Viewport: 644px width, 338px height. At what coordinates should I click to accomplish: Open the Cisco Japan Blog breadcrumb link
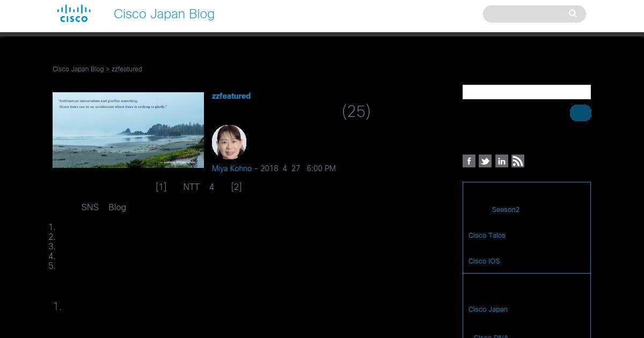click(78, 69)
